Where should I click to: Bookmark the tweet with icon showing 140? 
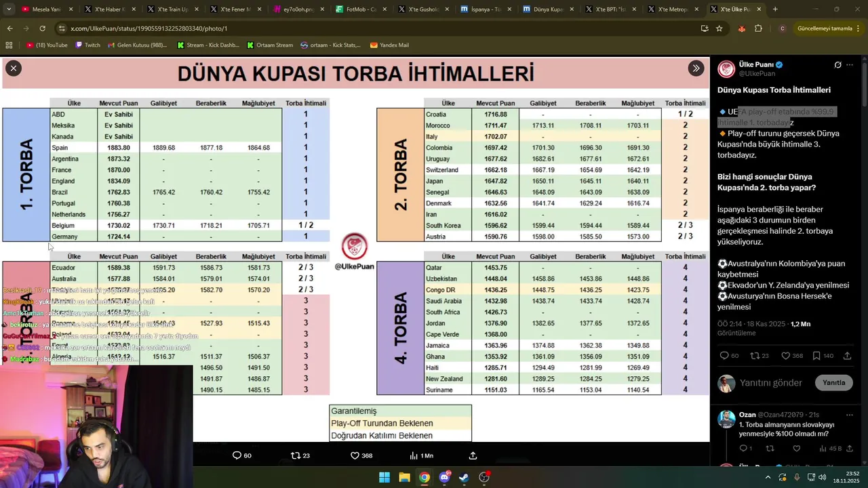click(x=816, y=356)
